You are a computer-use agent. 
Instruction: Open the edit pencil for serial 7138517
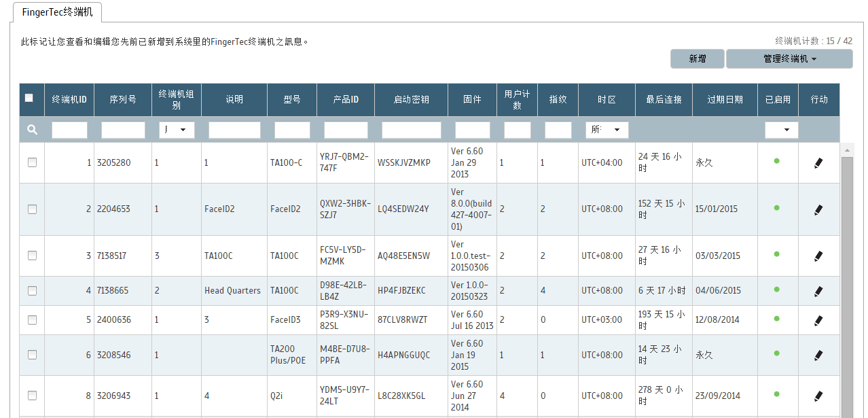coord(818,256)
